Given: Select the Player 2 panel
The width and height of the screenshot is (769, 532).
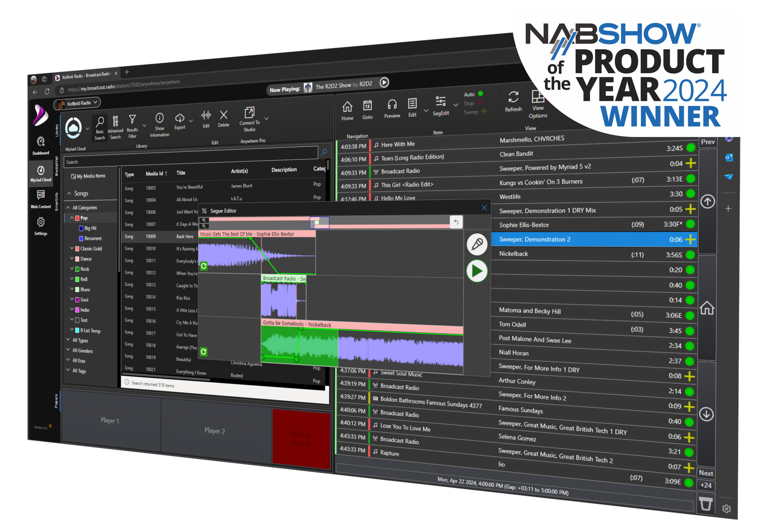Looking at the screenshot, I should (215, 430).
